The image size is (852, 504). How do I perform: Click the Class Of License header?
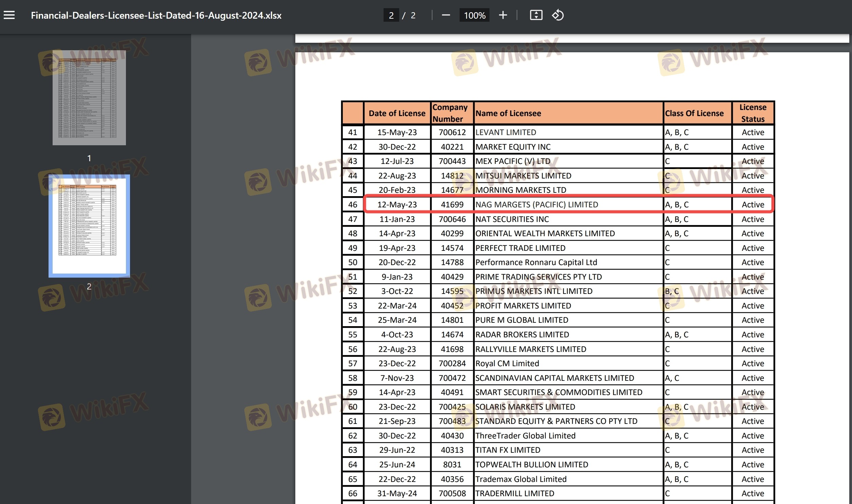point(694,113)
